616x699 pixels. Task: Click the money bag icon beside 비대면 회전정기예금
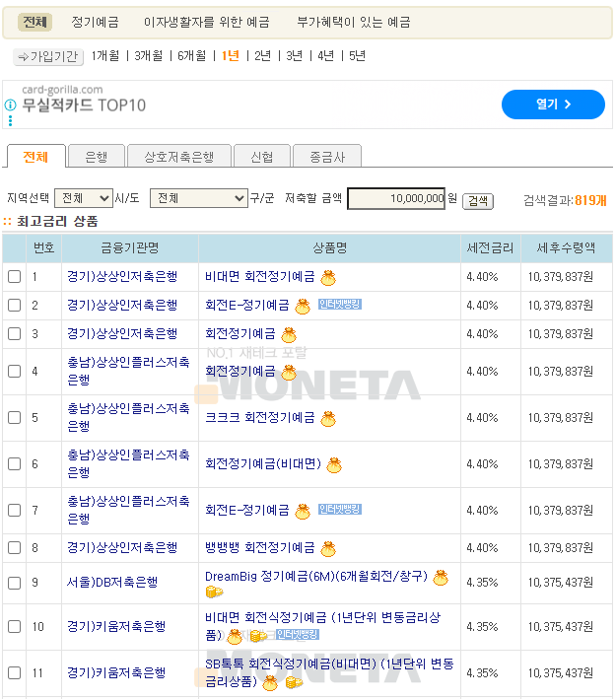point(328,277)
